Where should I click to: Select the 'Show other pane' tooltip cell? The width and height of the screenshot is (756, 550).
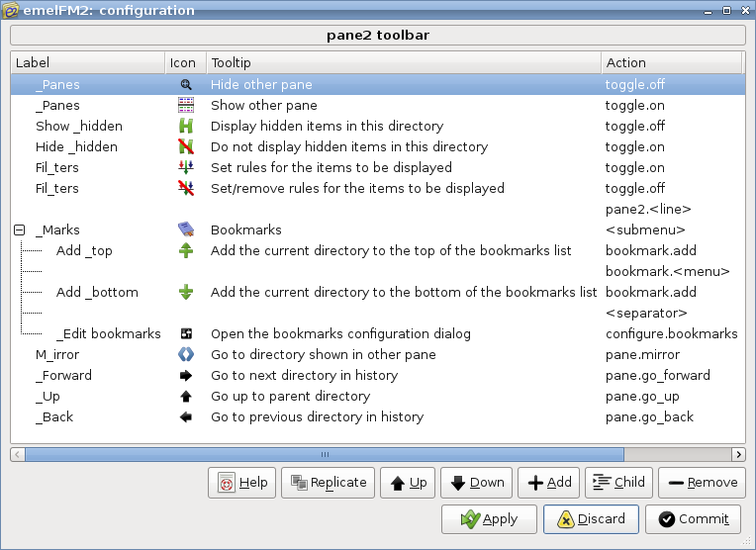[264, 106]
